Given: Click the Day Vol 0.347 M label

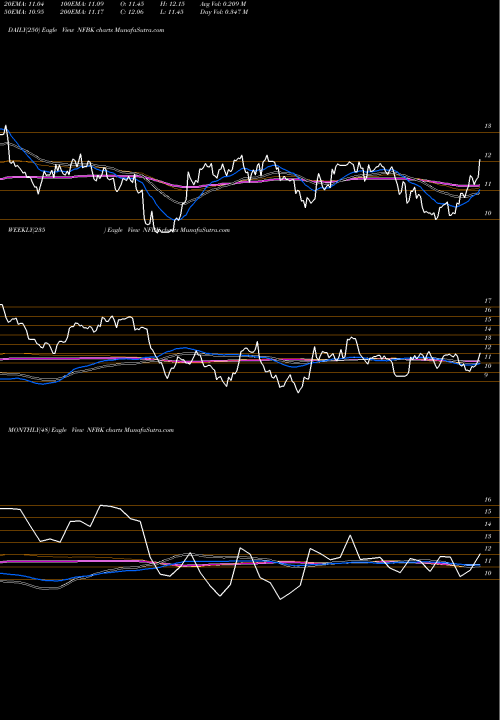Looking at the screenshot, I should pyautogui.click(x=224, y=12).
